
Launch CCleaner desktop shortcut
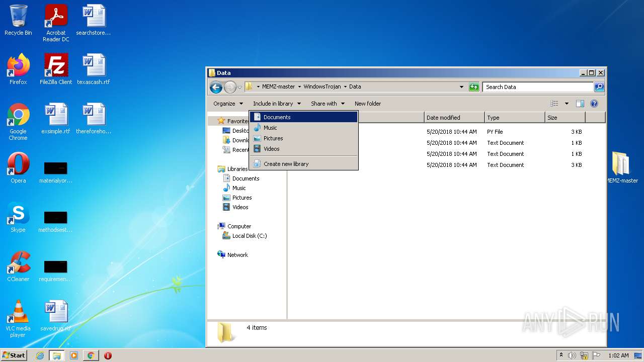coord(18,266)
